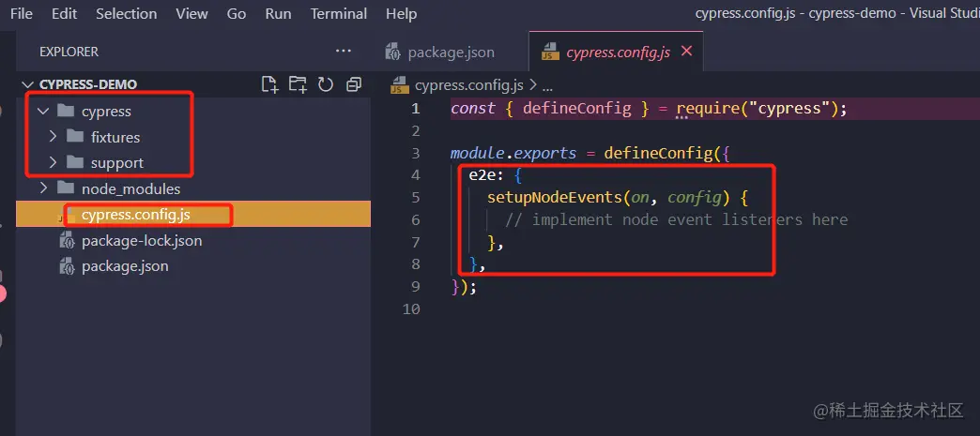This screenshot has width=980, height=436.
Task: Click setupNodeEvents on line 5
Action: (x=555, y=198)
